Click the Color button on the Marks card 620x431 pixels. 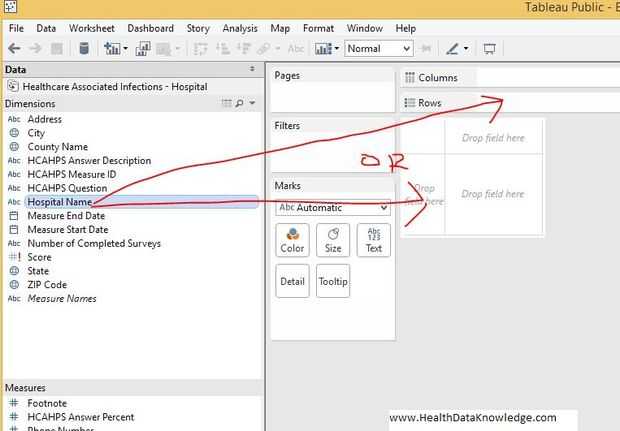tap(292, 240)
